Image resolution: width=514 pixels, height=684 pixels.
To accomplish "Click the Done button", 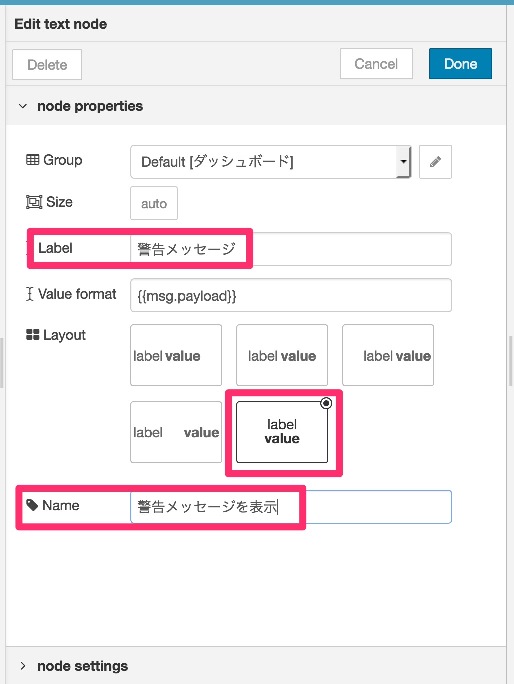I will 460,64.
